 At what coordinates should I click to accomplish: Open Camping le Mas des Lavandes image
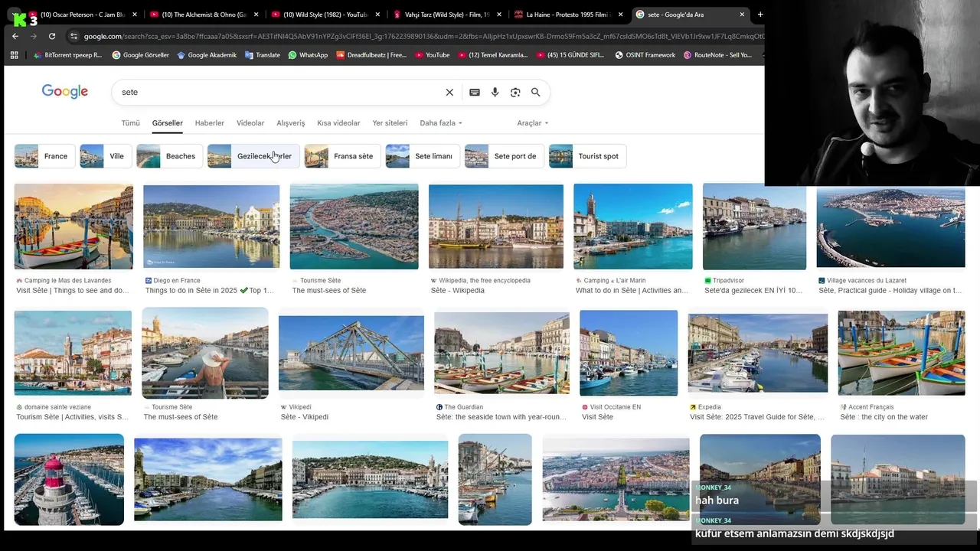coord(73,227)
